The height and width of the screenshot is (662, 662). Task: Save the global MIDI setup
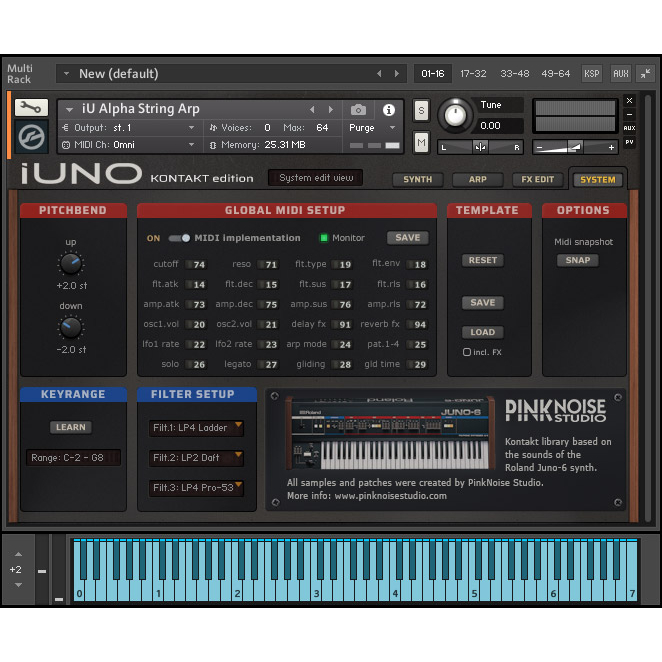click(x=408, y=238)
